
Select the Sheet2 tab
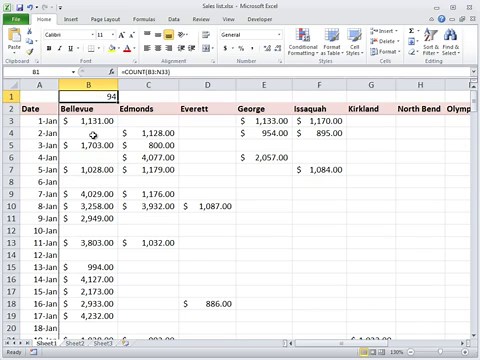click(75, 343)
